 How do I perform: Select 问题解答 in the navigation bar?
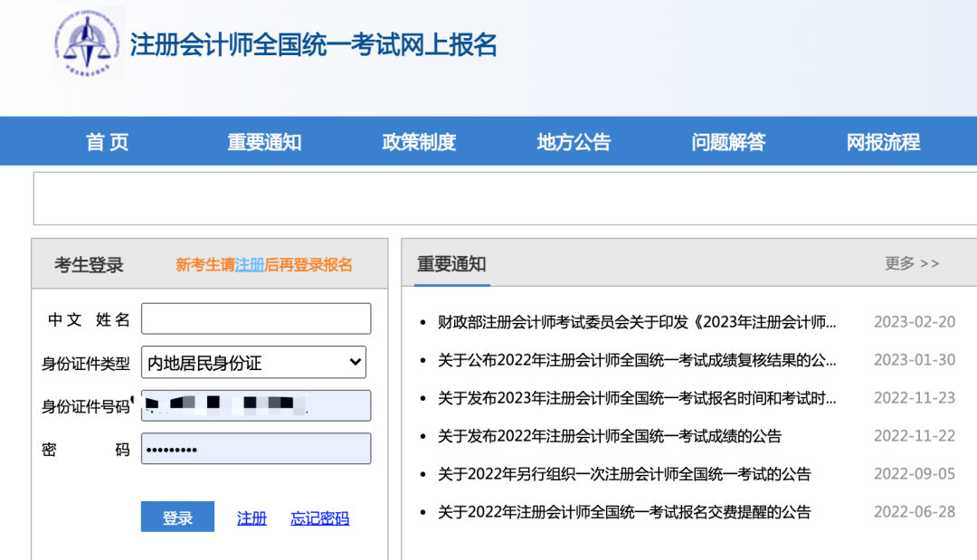coord(728,142)
